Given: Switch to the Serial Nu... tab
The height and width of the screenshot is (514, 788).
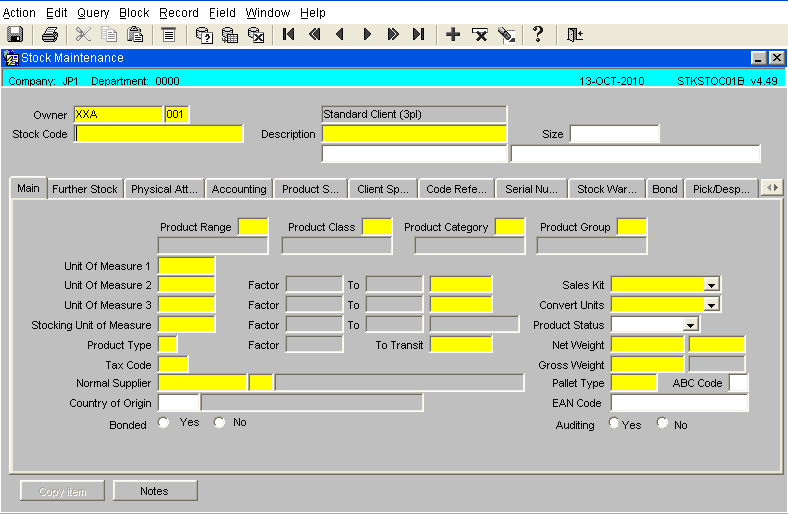Looking at the screenshot, I should (x=531, y=189).
